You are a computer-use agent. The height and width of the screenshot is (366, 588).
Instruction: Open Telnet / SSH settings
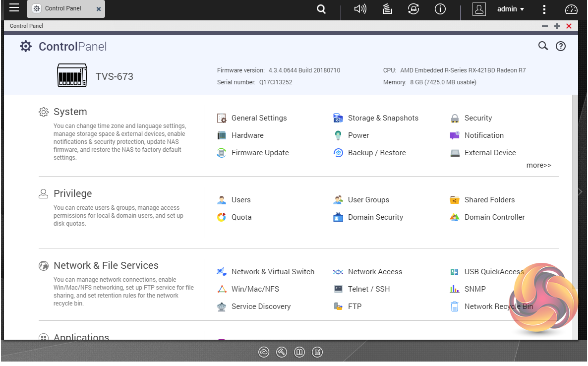click(x=368, y=289)
